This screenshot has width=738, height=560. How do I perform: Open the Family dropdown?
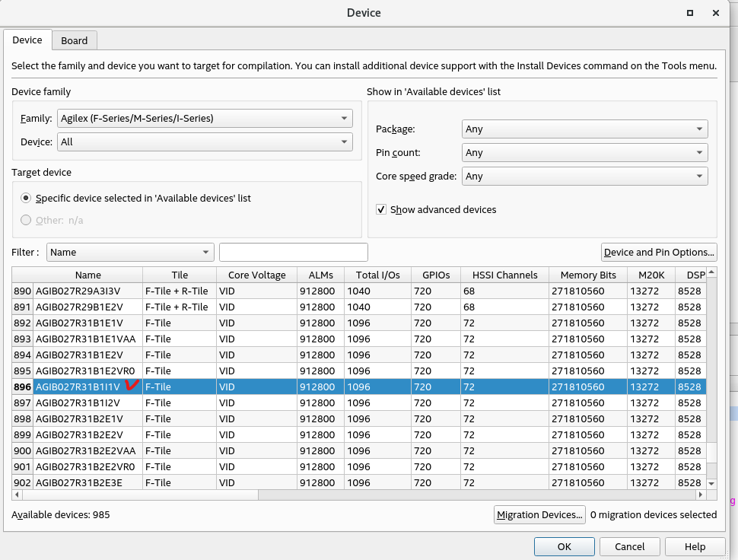(205, 118)
